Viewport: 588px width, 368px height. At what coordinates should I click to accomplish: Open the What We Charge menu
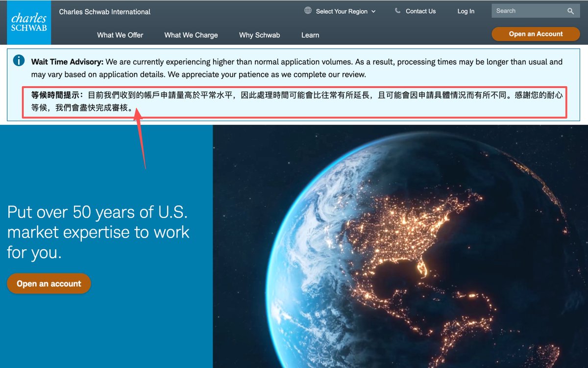tap(191, 35)
